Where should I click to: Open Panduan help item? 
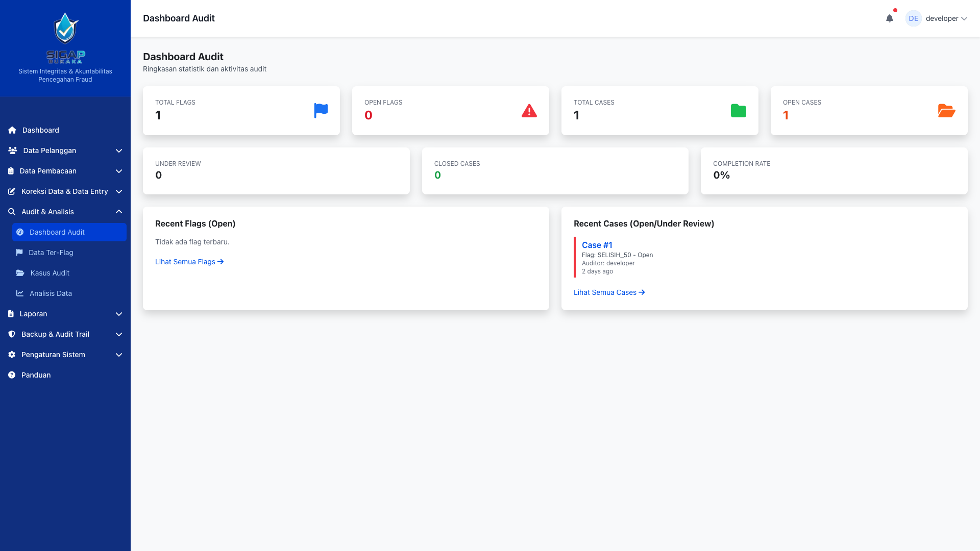(x=36, y=375)
